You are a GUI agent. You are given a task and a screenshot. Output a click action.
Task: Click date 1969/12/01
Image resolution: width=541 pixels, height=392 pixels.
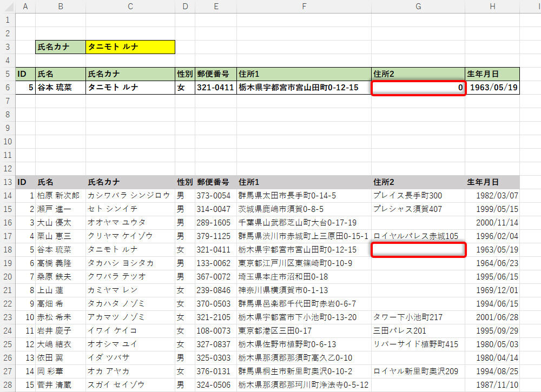click(492, 290)
